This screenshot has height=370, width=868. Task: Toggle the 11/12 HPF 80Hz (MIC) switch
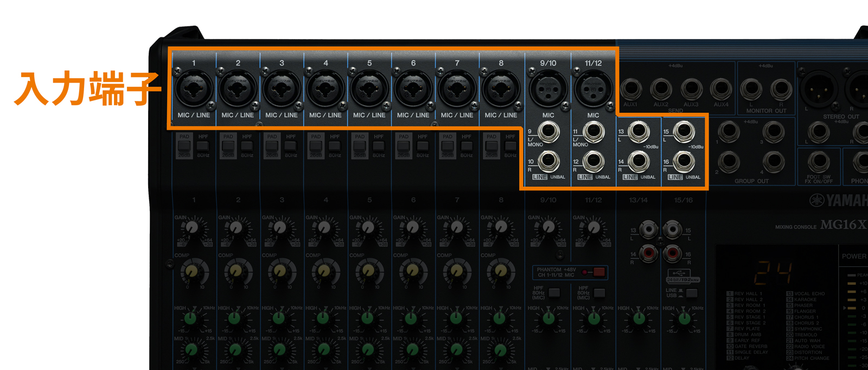[x=599, y=293]
